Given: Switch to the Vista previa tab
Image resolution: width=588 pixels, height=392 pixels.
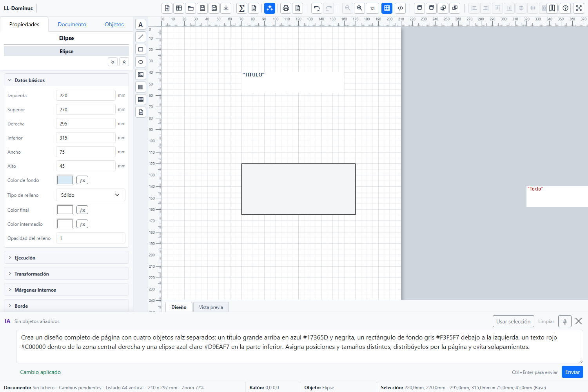Looking at the screenshot, I should 211,307.
